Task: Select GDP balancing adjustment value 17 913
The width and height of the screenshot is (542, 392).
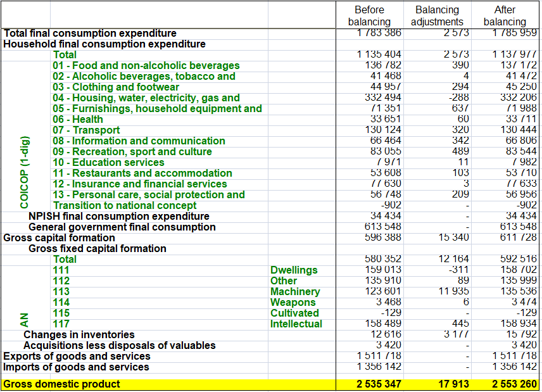Action: tap(453, 384)
